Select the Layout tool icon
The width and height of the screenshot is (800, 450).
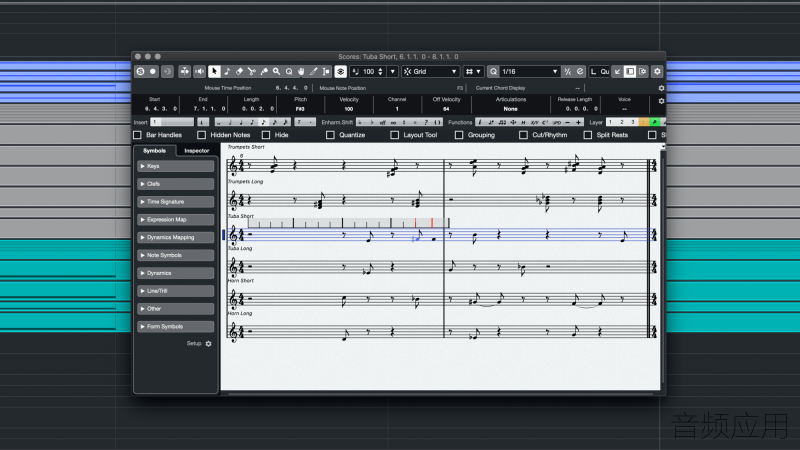[x=326, y=72]
